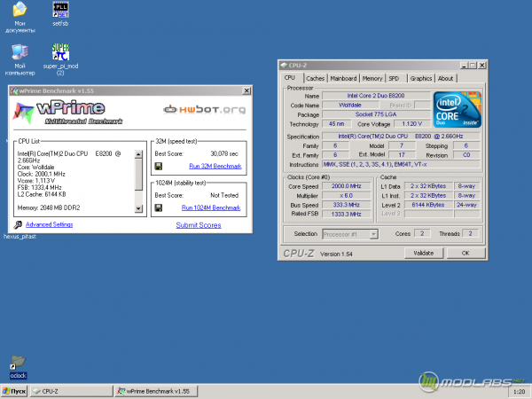The image size is (532, 399).
Task: Click 'L2 Cache: 6144 KB' in the CPU List
Action: click(42, 194)
